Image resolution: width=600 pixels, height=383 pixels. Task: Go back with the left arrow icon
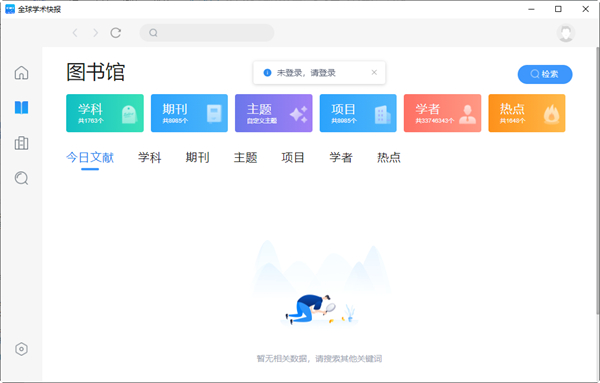tap(75, 33)
